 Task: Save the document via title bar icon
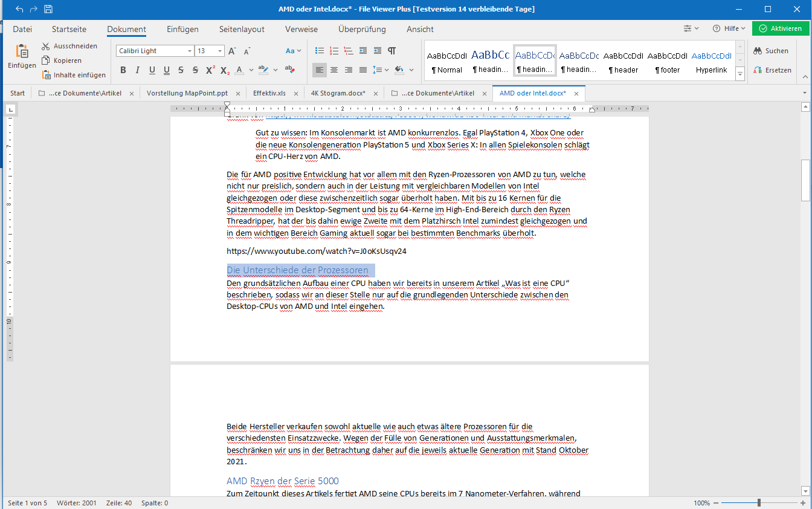pyautogui.click(x=48, y=9)
